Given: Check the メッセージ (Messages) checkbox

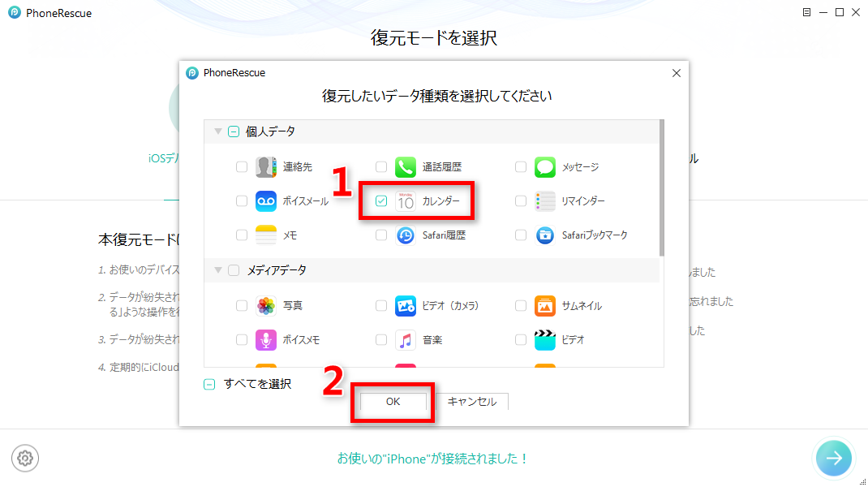Looking at the screenshot, I should pyautogui.click(x=520, y=166).
